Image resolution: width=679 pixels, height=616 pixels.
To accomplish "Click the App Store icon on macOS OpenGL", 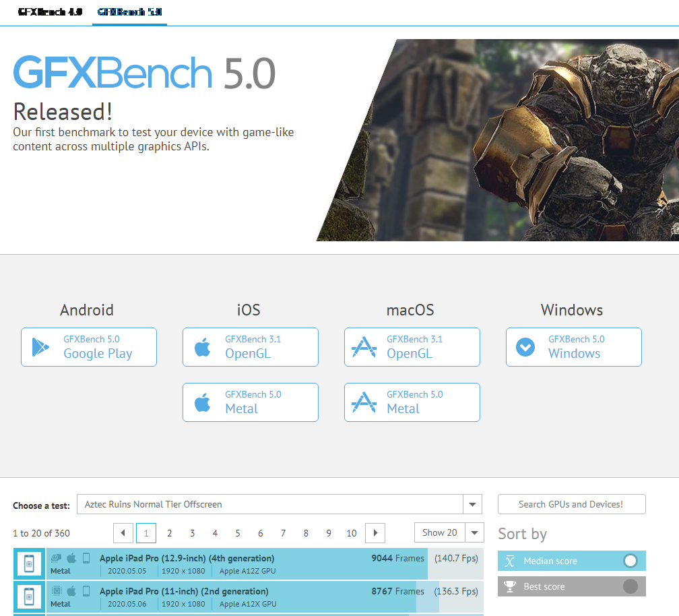I will 364,347.
